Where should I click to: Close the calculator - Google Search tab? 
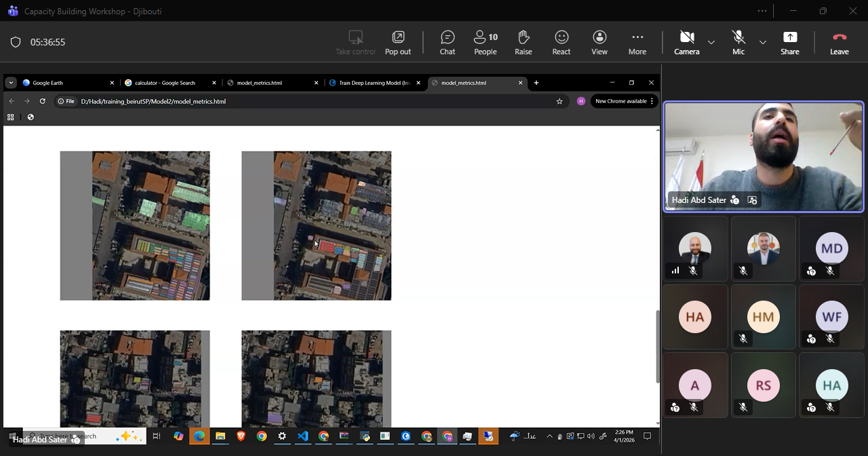coord(214,83)
